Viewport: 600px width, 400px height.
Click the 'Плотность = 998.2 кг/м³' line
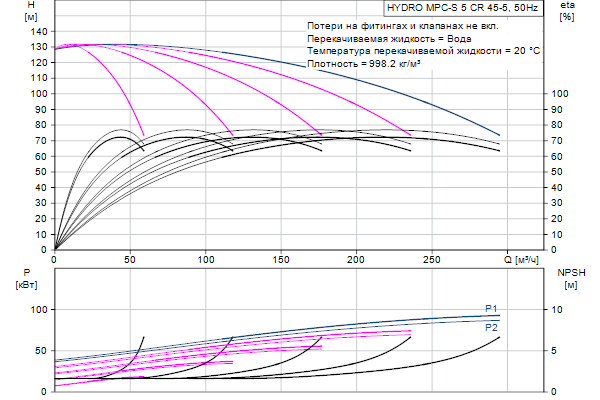pos(364,63)
